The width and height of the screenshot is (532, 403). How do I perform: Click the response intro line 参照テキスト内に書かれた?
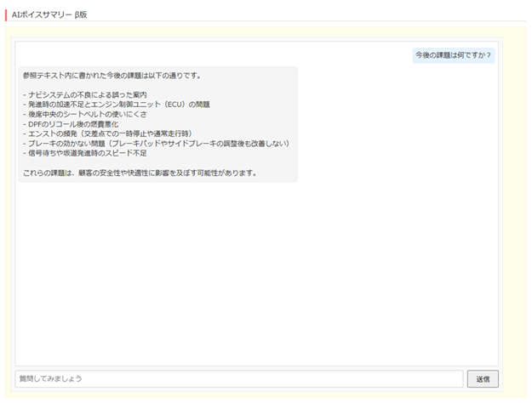coord(112,76)
